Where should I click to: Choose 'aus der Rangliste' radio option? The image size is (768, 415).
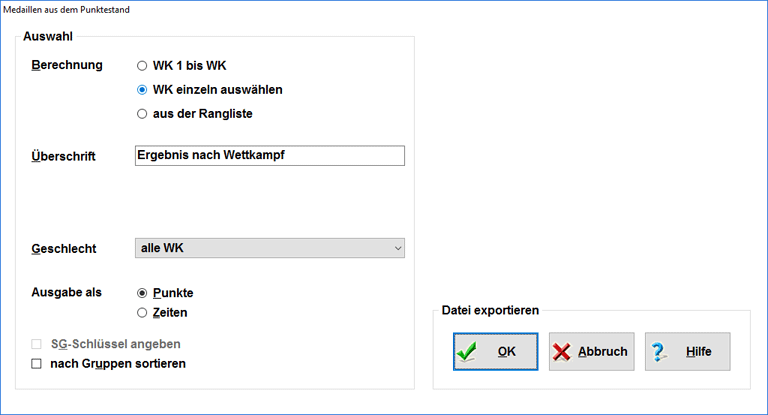pos(142,114)
